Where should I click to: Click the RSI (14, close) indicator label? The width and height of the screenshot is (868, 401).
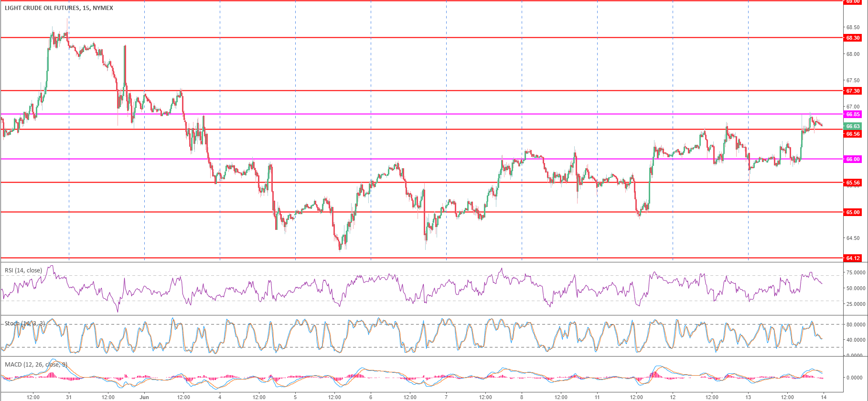coord(23,271)
